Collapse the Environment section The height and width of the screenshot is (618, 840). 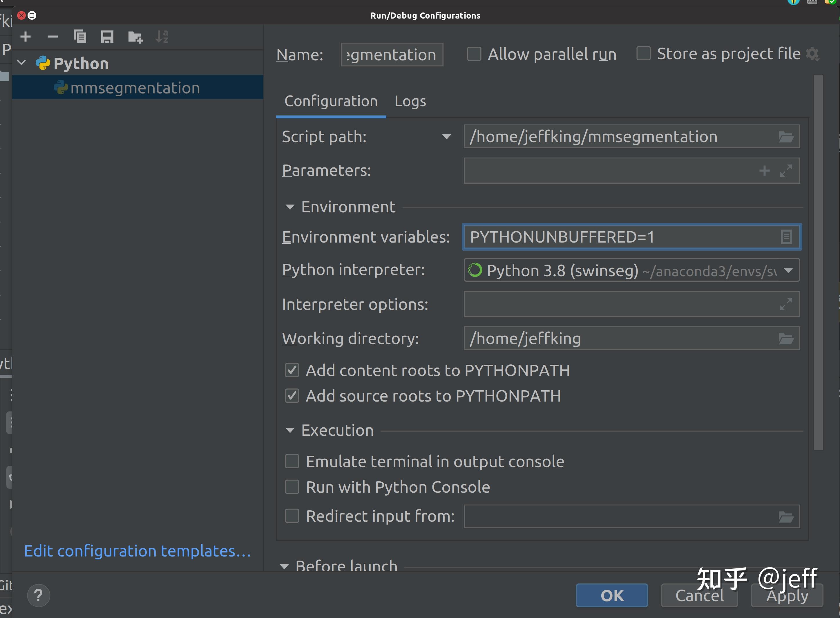pos(290,207)
